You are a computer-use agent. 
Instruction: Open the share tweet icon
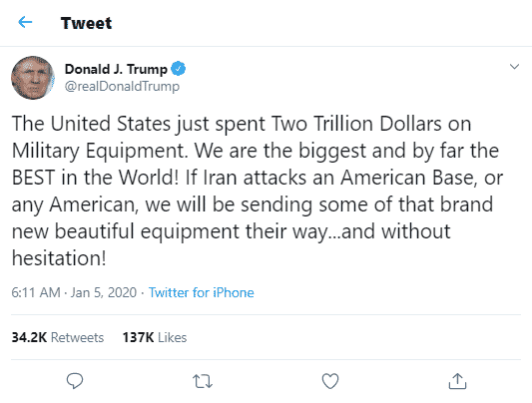coord(457,381)
